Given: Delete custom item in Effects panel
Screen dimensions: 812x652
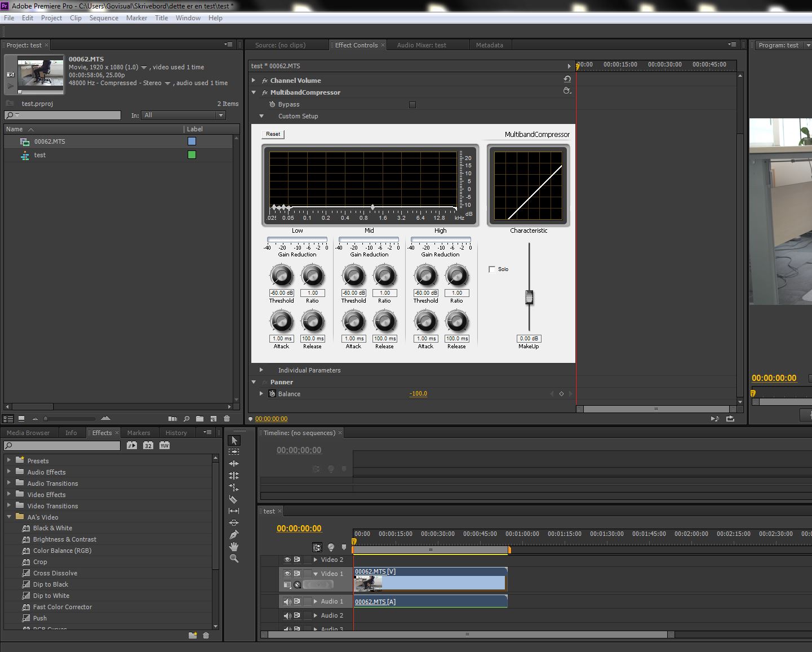Looking at the screenshot, I should 206,635.
